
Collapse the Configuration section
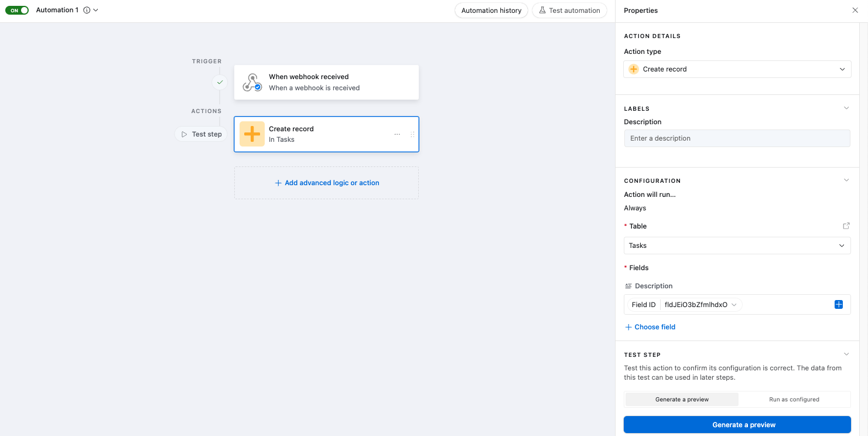846,180
